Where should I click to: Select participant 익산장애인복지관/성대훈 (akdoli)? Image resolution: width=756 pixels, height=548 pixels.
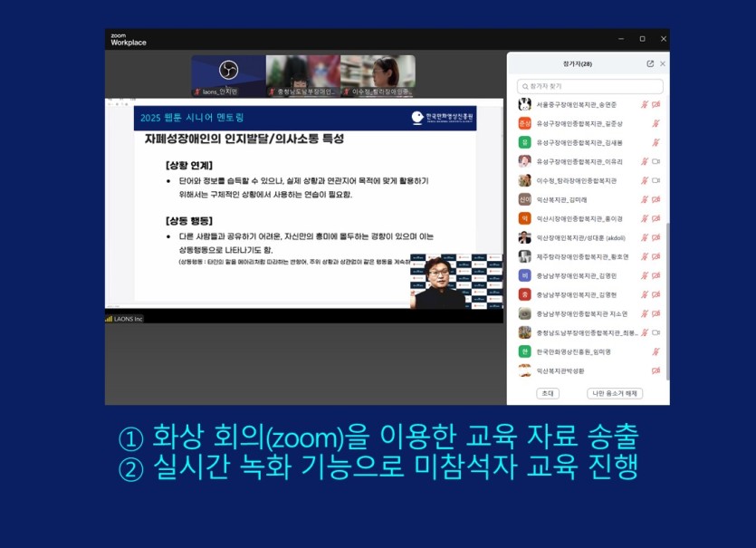(579, 237)
